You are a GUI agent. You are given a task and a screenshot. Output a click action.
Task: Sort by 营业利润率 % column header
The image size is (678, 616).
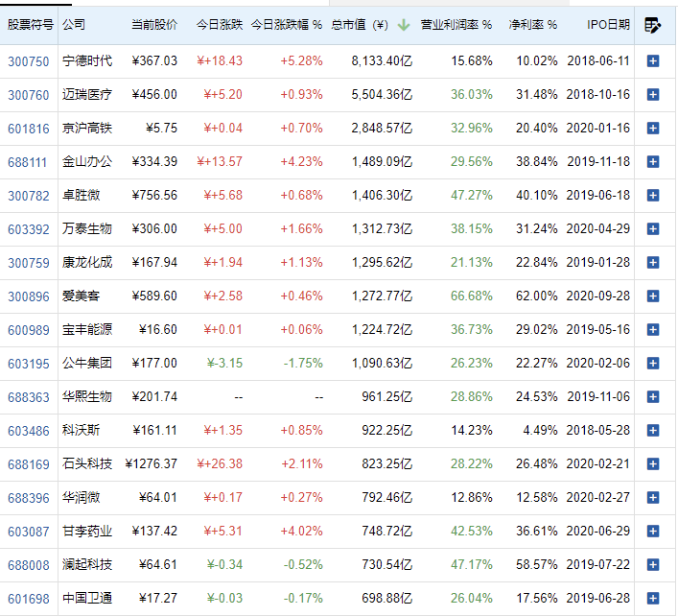click(456, 25)
